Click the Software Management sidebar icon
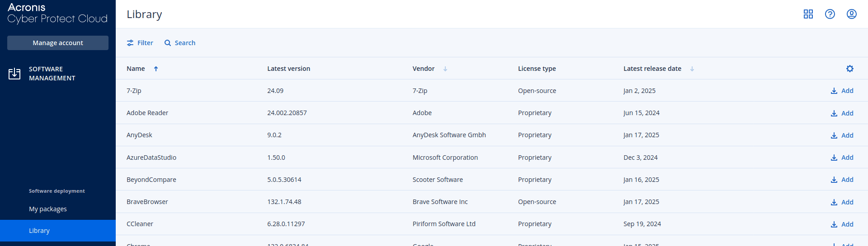 14,74
